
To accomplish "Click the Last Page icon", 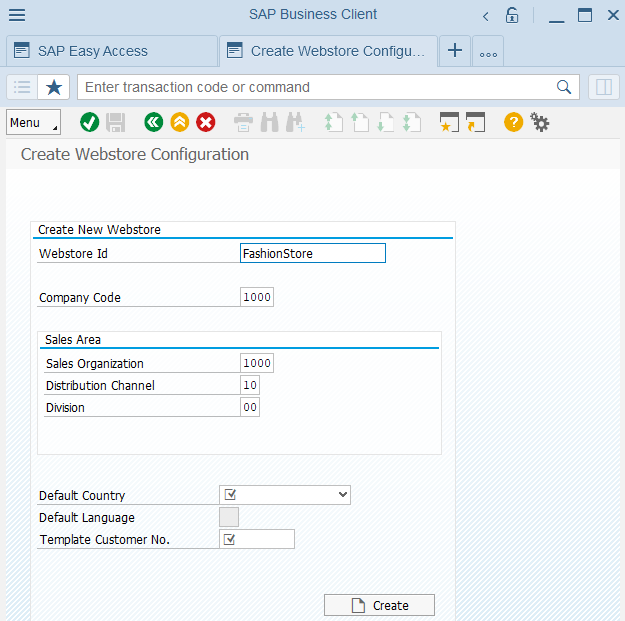I will (412, 122).
